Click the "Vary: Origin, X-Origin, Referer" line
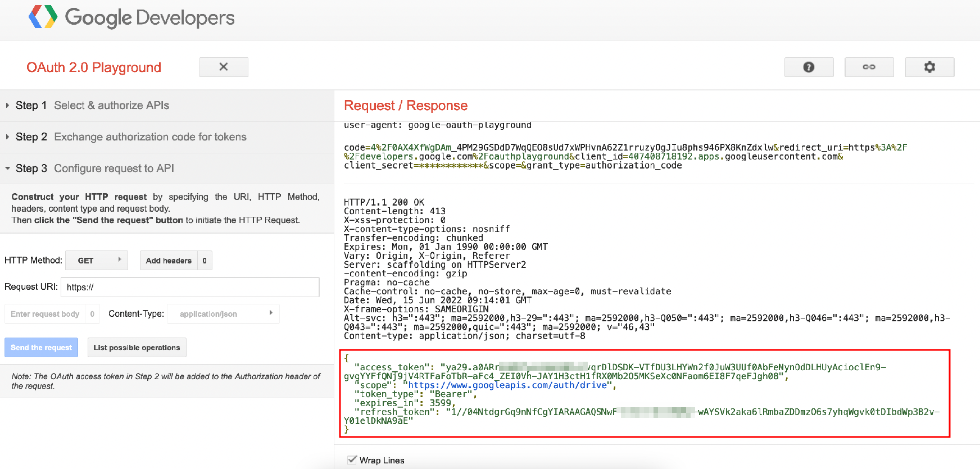Screen dimensions: 980x469 click(427, 256)
